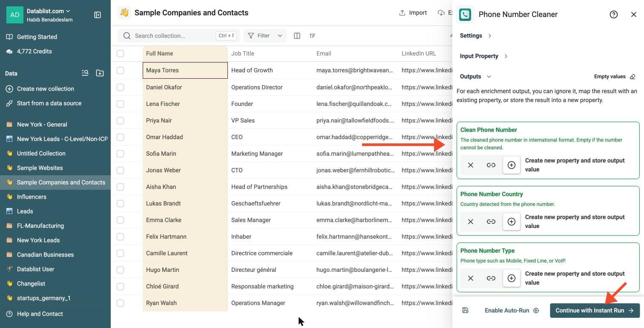
Task: Click the sort icon in the toolbar
Action: pyautogui.click(x=313, y=36)
